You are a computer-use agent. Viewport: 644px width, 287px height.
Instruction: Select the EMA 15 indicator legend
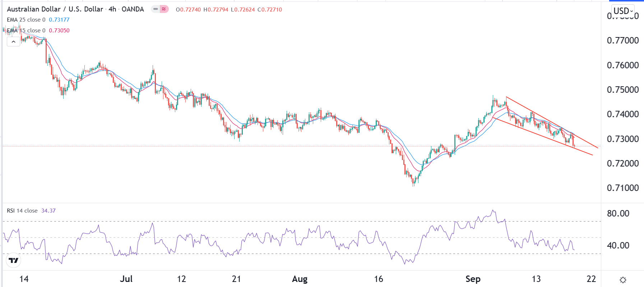[x=26, y=31]
